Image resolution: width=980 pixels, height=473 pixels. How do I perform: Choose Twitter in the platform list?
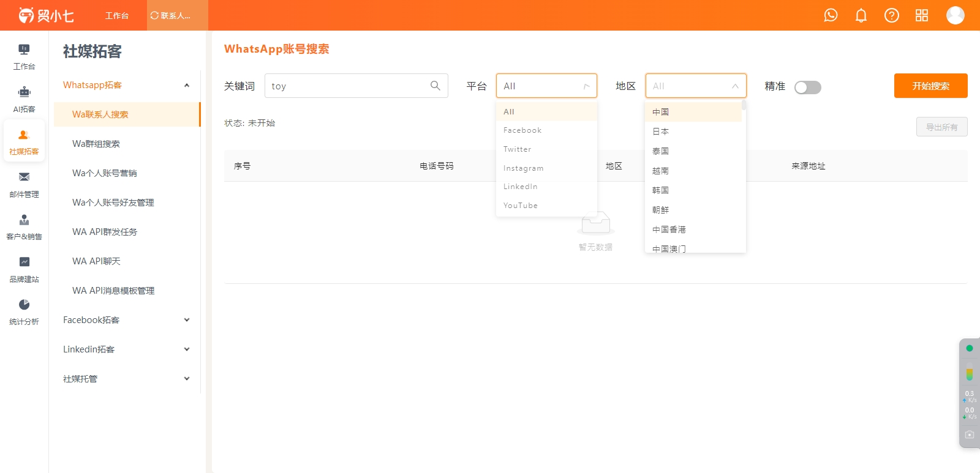[x=546, y=149]
